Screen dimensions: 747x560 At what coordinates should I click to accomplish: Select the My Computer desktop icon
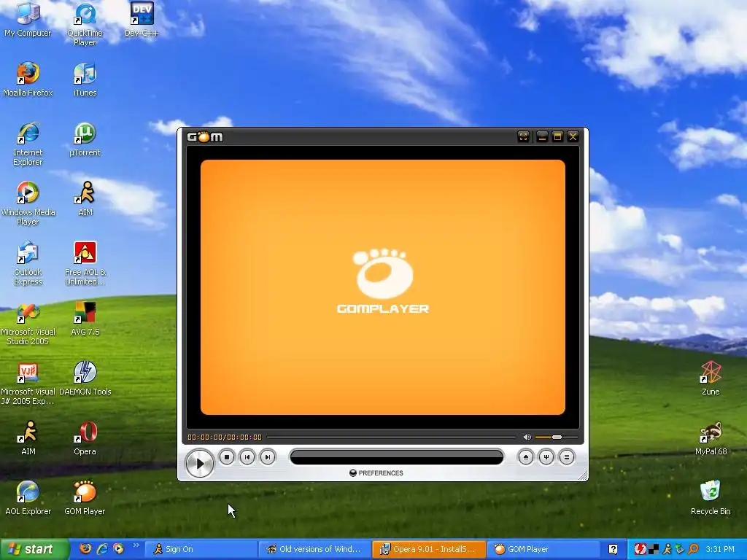(28, 20)
